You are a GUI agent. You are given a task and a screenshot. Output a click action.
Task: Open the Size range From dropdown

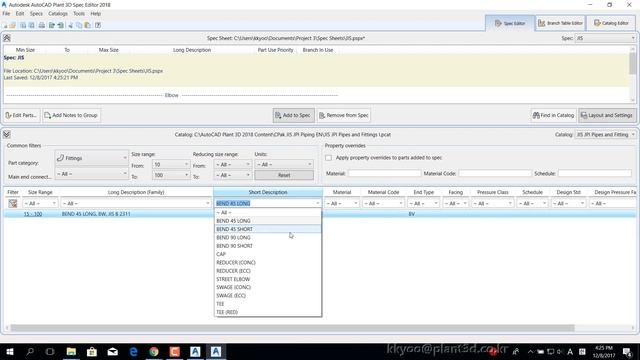171,164
